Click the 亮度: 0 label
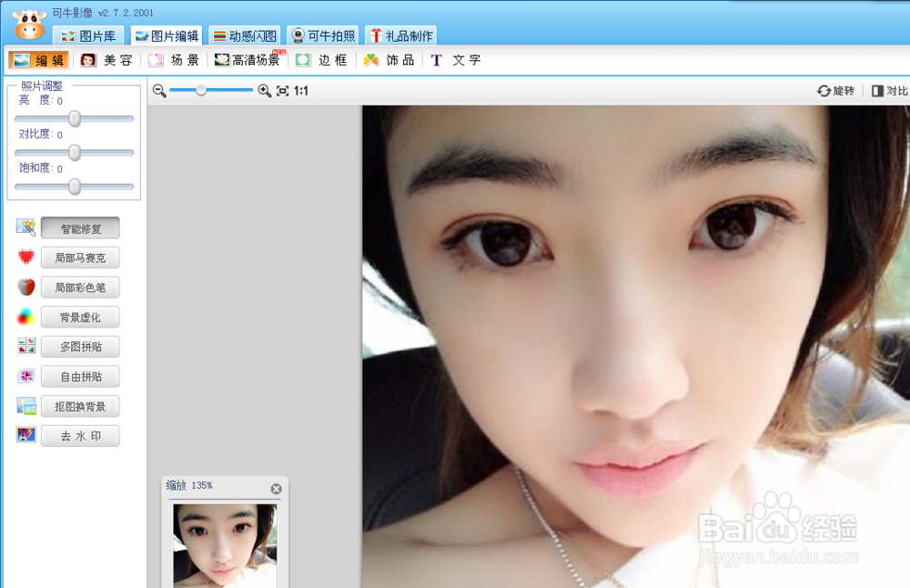Image resolution: width=910 pixels, height=588 pixels. click(x=41, y=100)
